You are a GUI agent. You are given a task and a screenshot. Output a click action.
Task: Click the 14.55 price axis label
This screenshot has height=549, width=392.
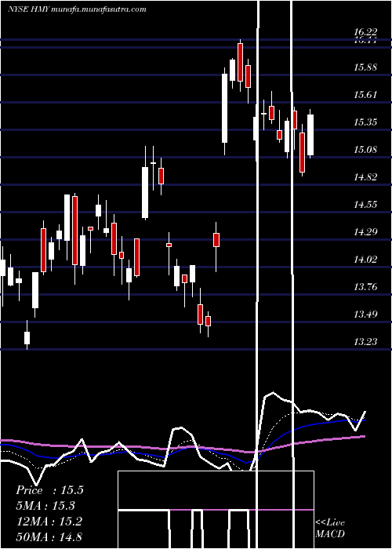click(x=365, y=204)
